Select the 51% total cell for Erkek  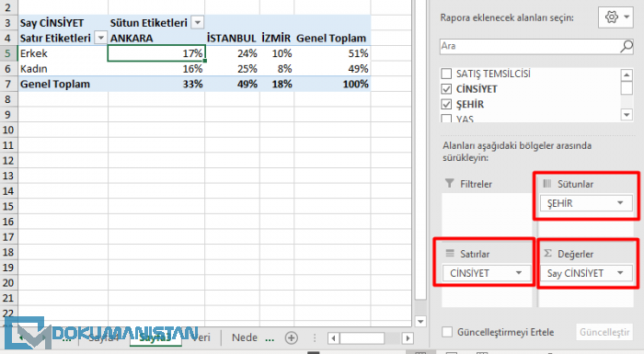tap(332, 53)
